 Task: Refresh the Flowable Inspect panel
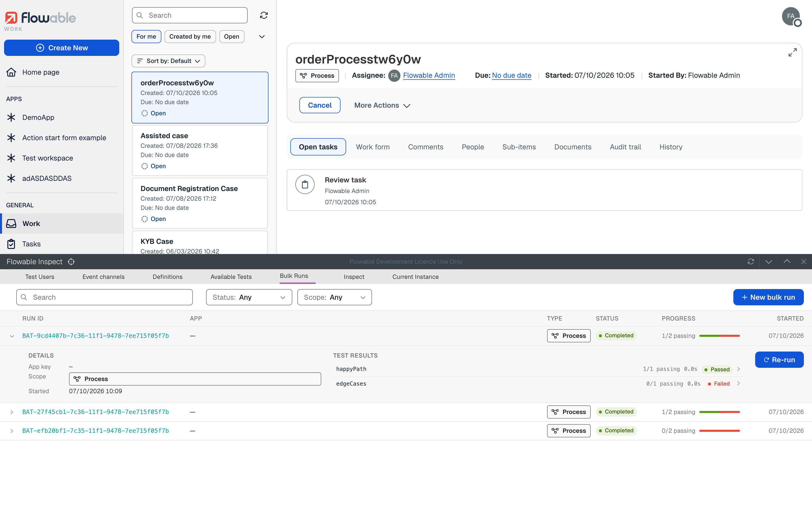(x=751, y=262)
